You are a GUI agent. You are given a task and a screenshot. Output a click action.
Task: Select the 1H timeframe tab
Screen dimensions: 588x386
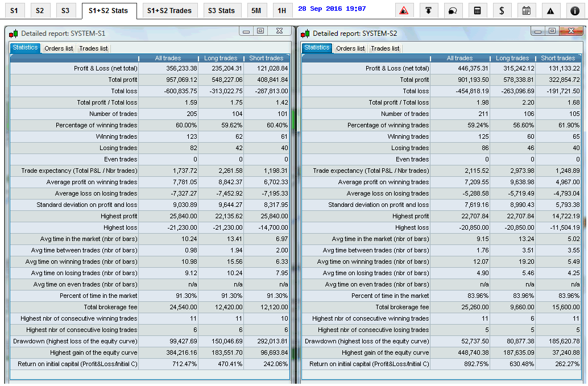coord(281,10)
